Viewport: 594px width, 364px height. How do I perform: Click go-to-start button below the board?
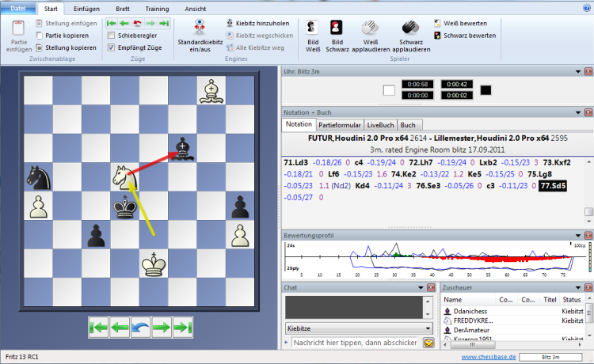(98, 328)
